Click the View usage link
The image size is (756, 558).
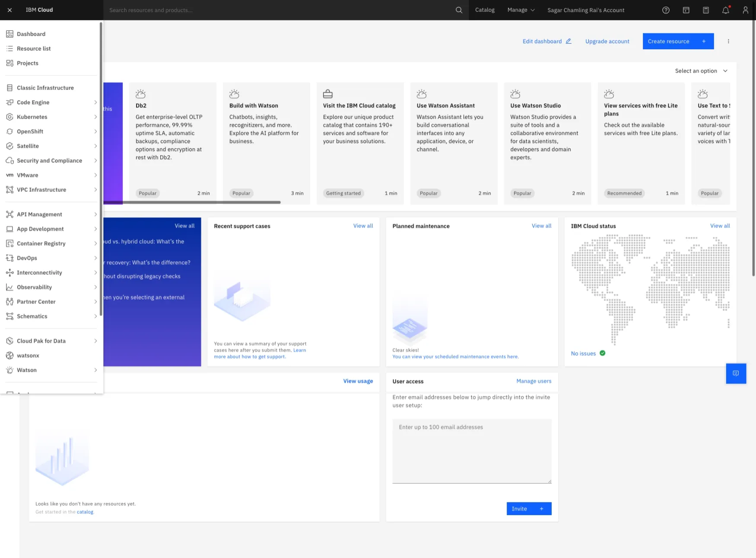point(358,381)
